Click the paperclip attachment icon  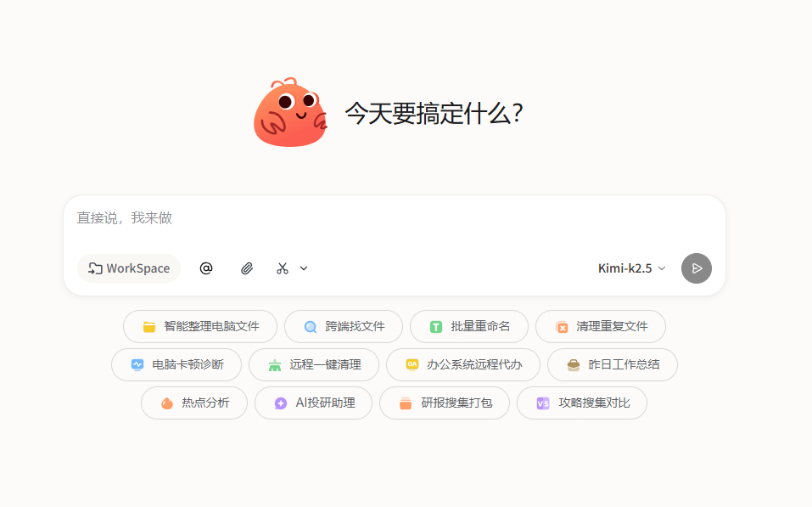click(x=247, y=268)
